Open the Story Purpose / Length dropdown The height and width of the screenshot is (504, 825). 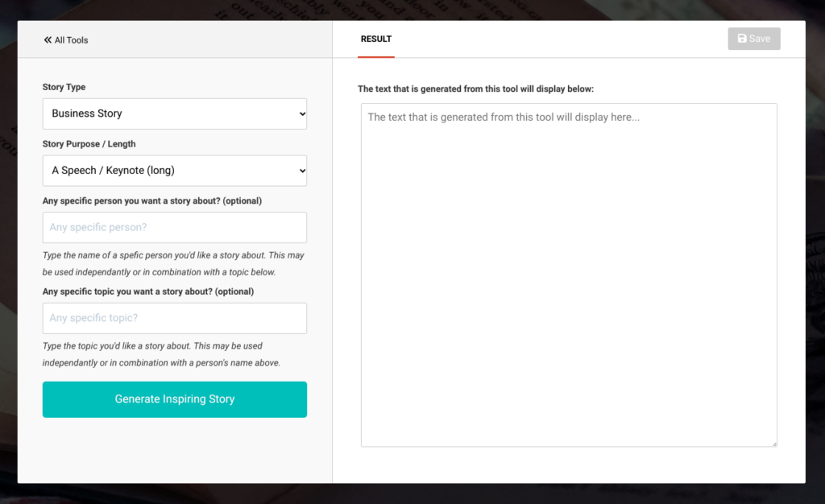pos(175,170)
